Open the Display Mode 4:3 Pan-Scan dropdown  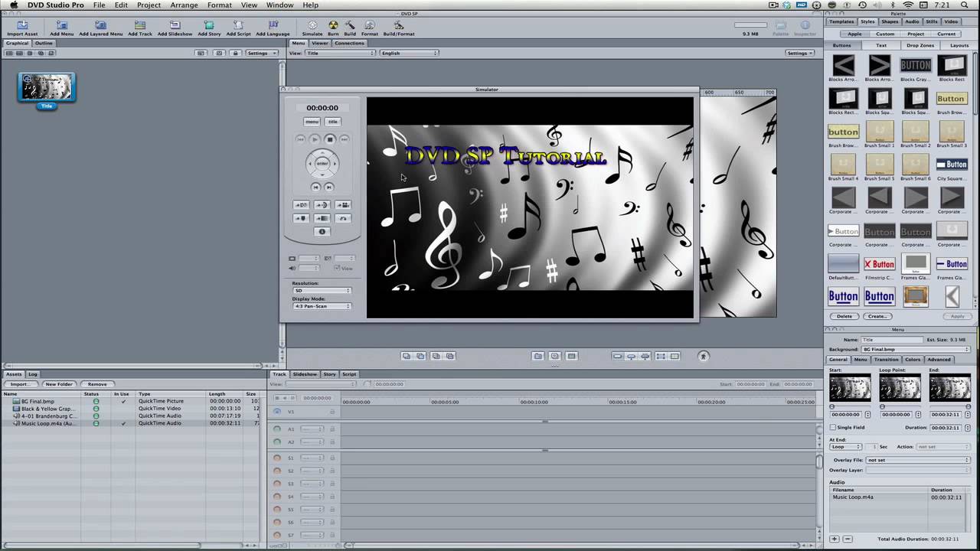click(x=322, y=306)
